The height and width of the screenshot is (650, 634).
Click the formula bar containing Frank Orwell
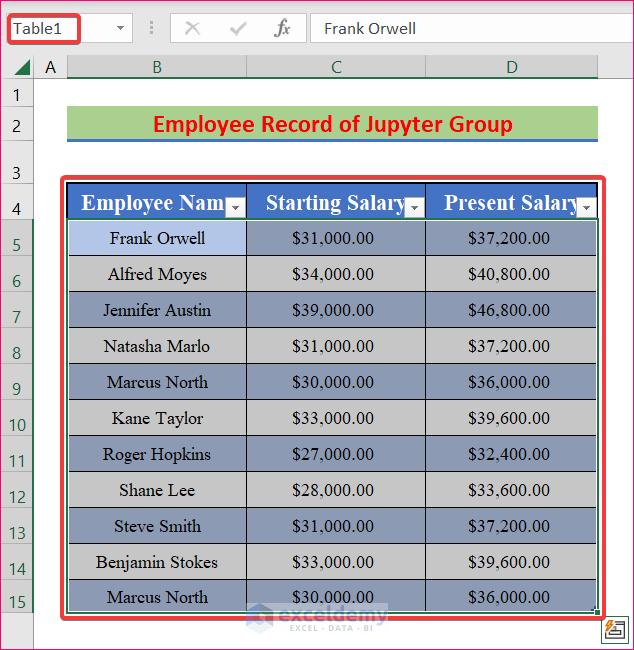point(472,29)
